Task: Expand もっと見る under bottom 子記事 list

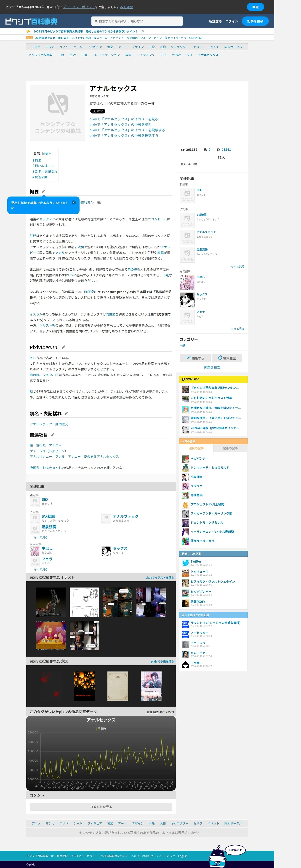Action: coord(41,537)
